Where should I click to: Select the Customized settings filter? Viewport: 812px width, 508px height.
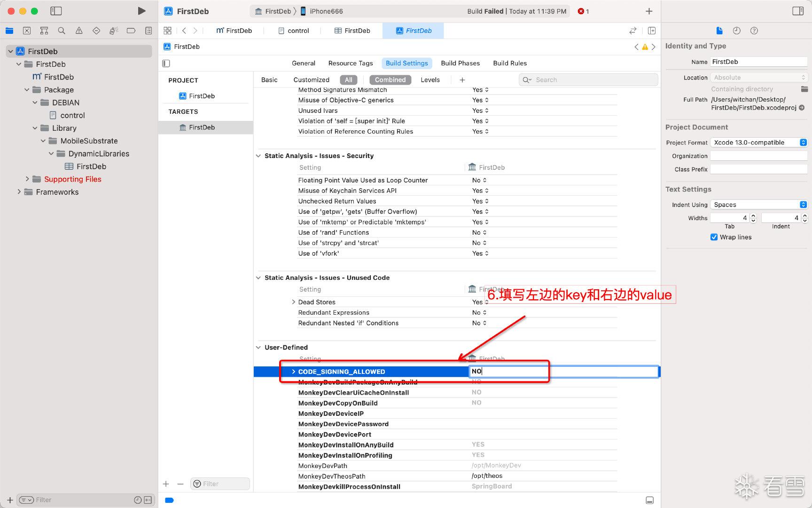click(311, 80)
